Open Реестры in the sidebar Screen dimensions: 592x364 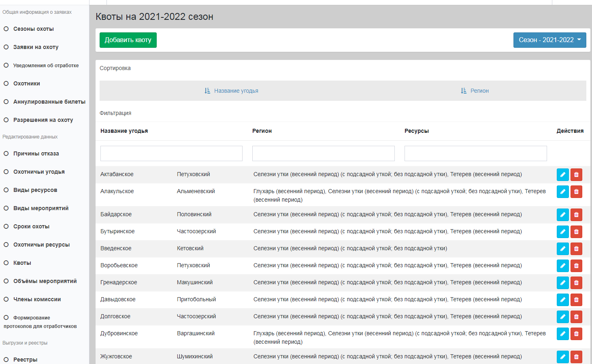25,360
